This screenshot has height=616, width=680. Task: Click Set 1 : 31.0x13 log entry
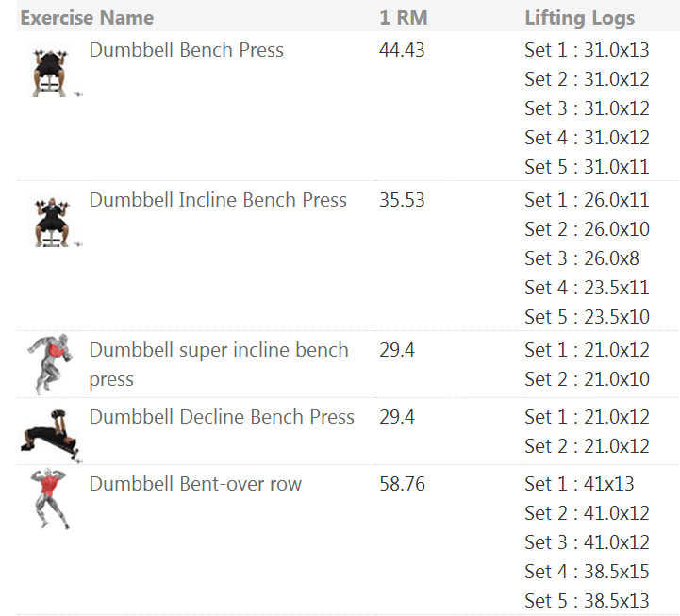click(587, 50)
